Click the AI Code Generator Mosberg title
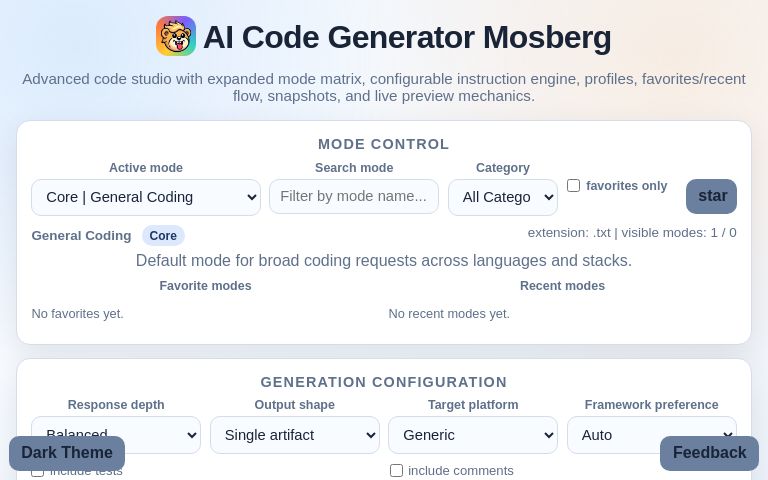 [407, 37]
